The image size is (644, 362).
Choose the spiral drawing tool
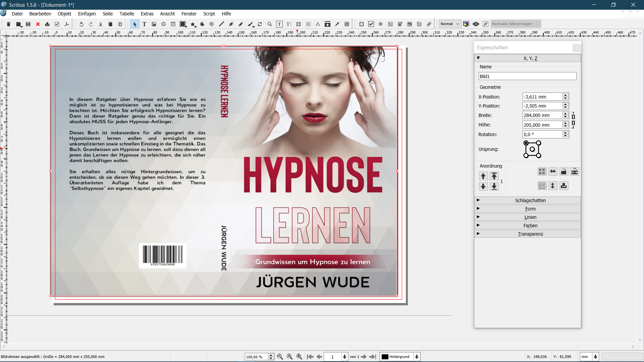click(212, 24)
